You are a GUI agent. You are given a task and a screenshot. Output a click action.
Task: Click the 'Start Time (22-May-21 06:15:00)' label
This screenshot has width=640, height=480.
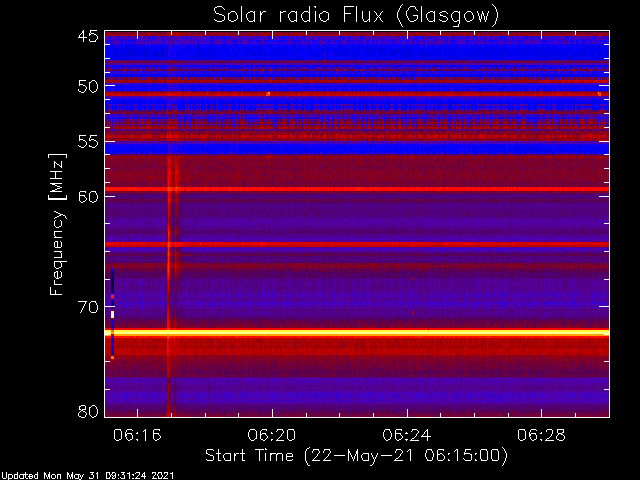click(356, 455)
